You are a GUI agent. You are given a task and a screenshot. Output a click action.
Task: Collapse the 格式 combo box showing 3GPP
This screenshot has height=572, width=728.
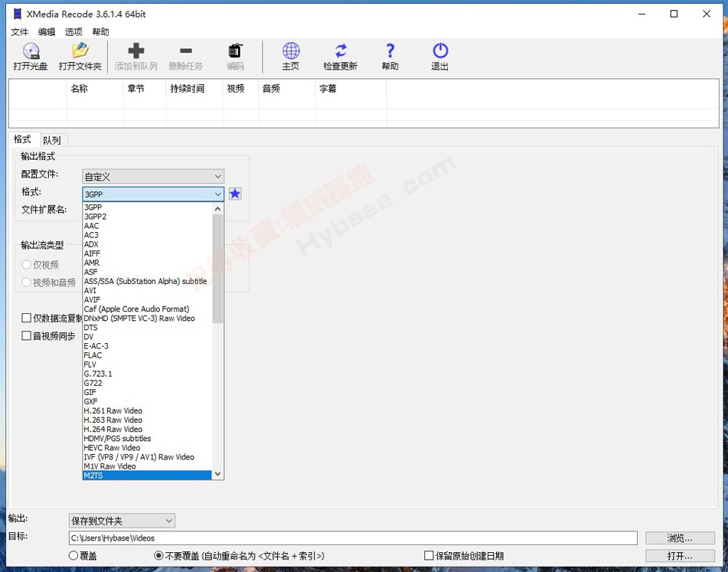pos(153,194)
